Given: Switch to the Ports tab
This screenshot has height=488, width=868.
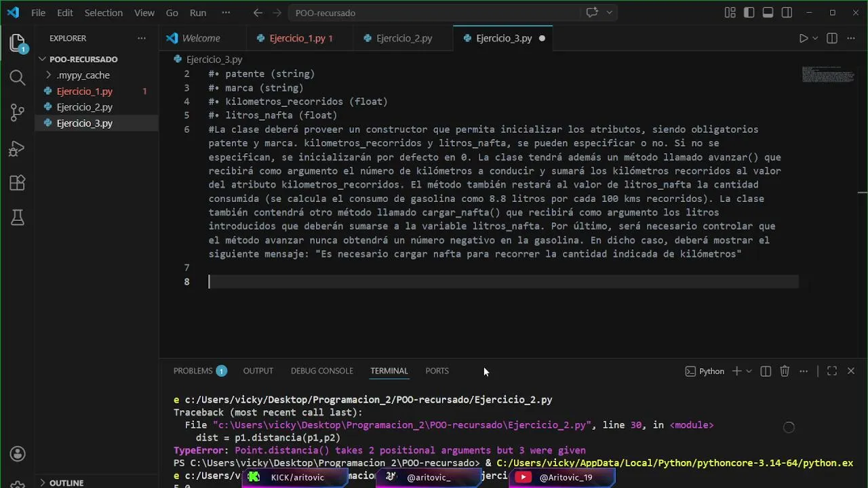Looking at the screenshot, I should 437,371.
